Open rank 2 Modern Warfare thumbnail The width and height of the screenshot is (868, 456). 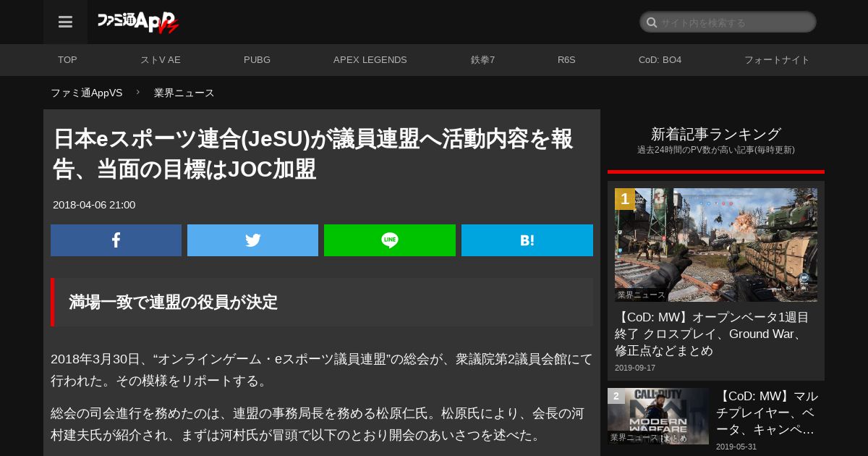tap(658, 416)
